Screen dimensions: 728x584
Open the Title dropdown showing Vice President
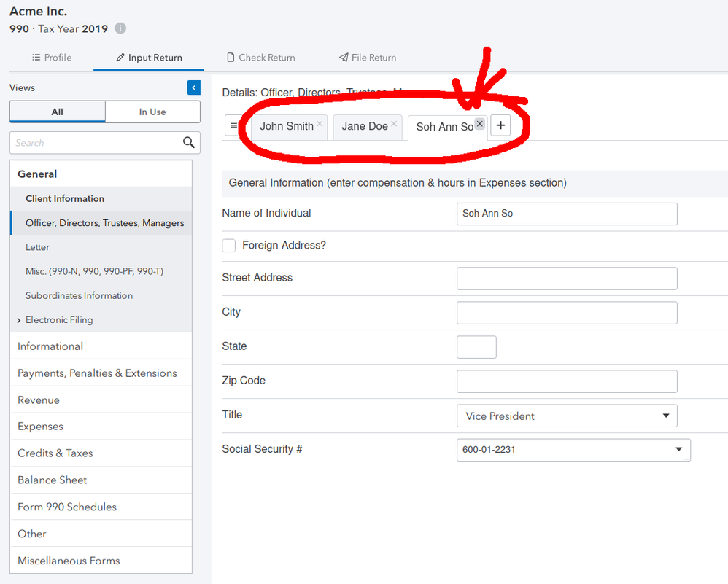pos(567,416)
